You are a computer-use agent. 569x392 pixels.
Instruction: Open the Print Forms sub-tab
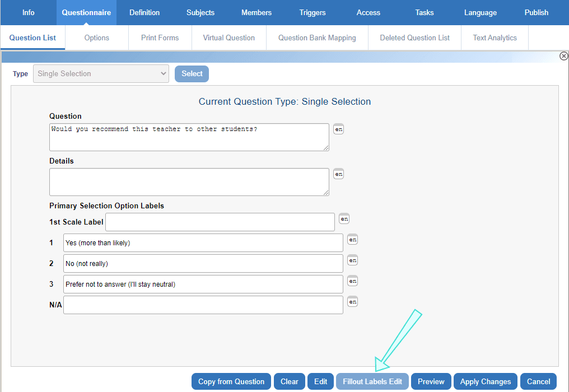(160, 38)
